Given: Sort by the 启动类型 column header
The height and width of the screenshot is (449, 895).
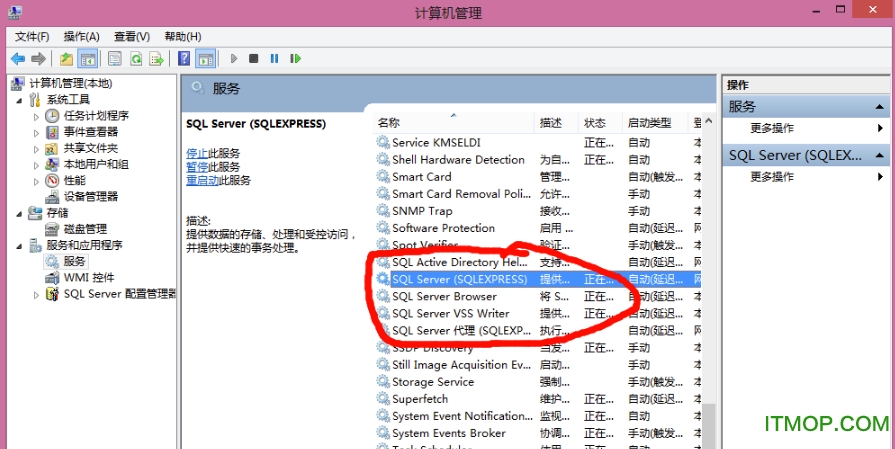Looking at the screenshot, I should pyautogui.click(x=655, y=123).
